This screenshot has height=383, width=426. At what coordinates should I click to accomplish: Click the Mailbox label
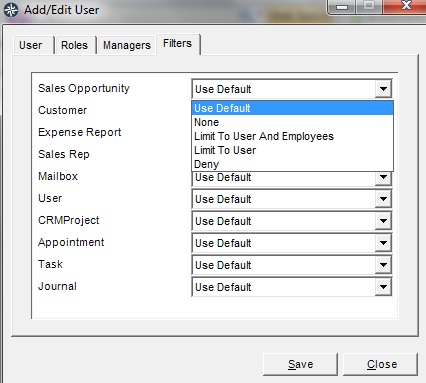[58, 176]
